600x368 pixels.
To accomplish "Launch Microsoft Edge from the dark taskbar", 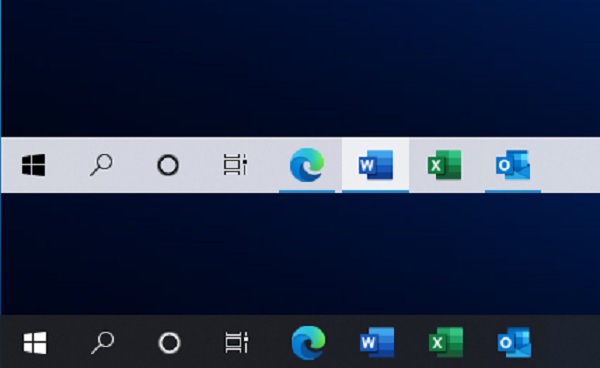I will pyautogui.click(x=308, y=342).
